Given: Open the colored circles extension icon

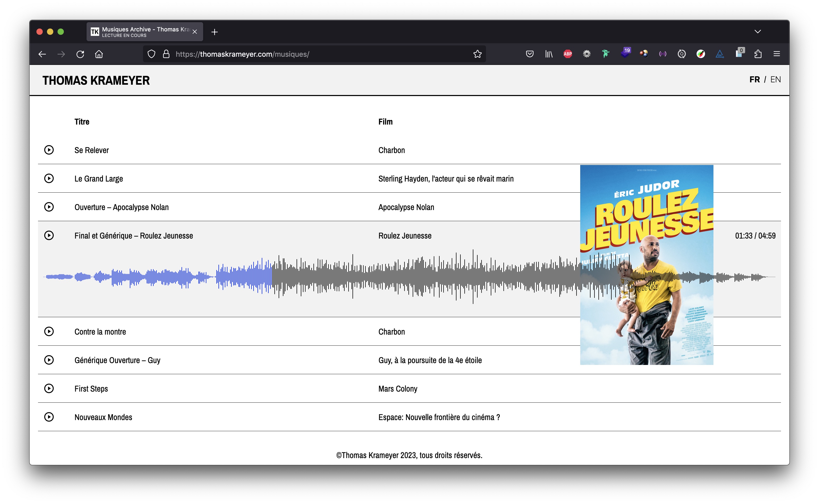Looking at the screenshot, I should pos(644,54).
